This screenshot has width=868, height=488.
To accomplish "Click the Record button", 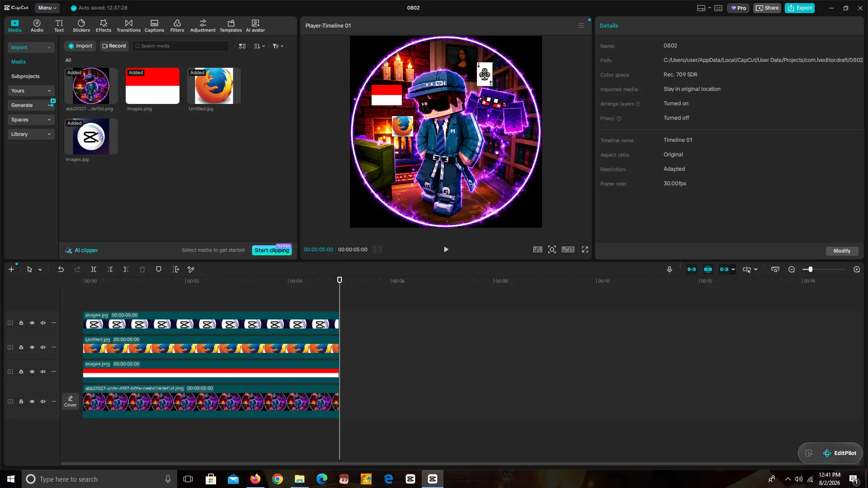I will click(x=114, y=46).
